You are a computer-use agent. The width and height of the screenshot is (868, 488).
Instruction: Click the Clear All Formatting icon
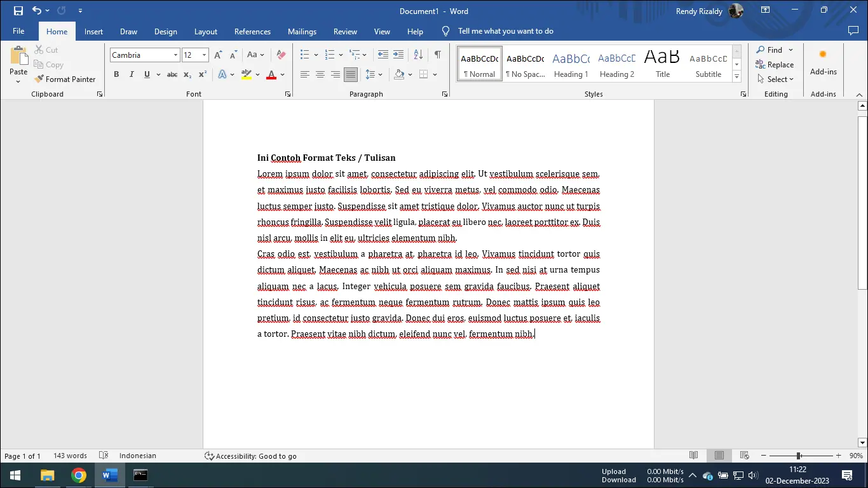[x=281, y=55]
